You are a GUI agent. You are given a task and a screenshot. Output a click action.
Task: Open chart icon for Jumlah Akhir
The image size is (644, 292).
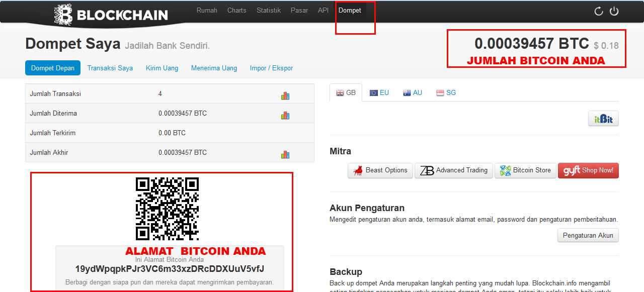coord(285,154)
